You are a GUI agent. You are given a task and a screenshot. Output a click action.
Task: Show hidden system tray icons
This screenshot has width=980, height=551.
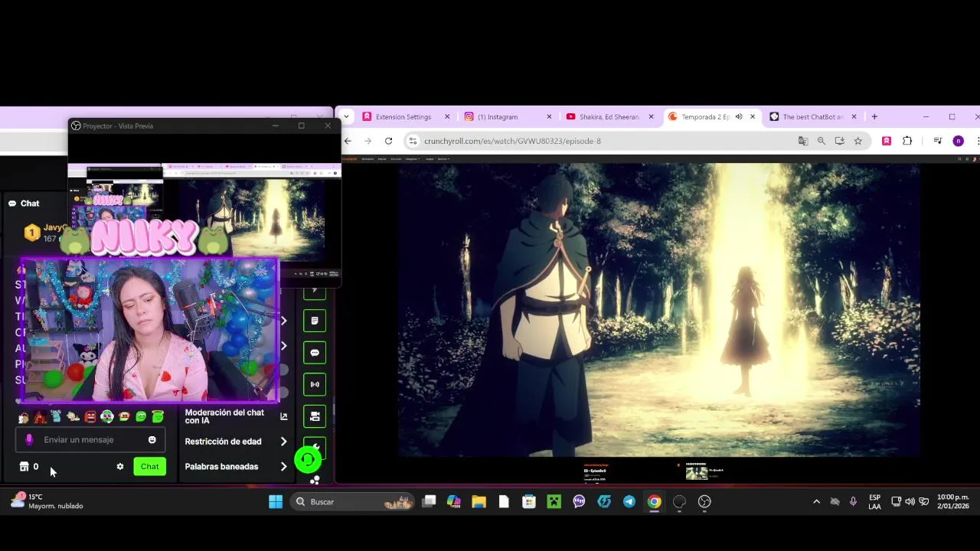[x=816, y=502]
